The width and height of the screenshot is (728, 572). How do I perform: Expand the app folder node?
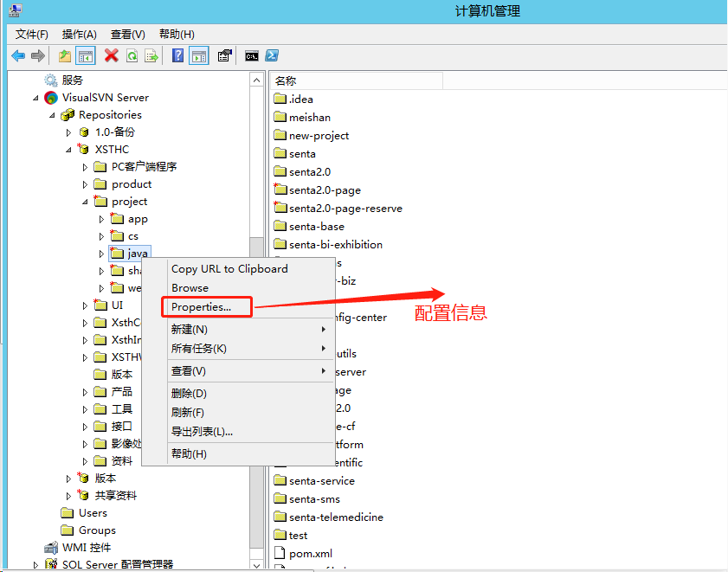(101, 219)
